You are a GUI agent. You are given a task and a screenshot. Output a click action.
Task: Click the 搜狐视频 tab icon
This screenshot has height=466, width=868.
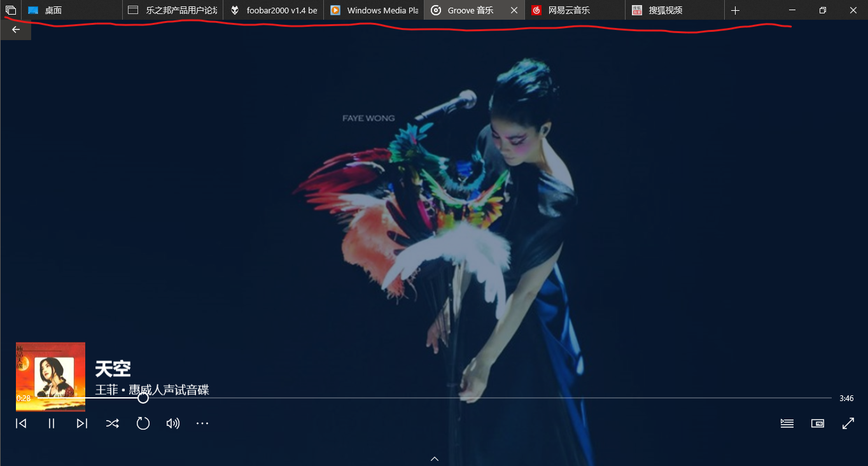pyautogui.click(x=637, y=10)
